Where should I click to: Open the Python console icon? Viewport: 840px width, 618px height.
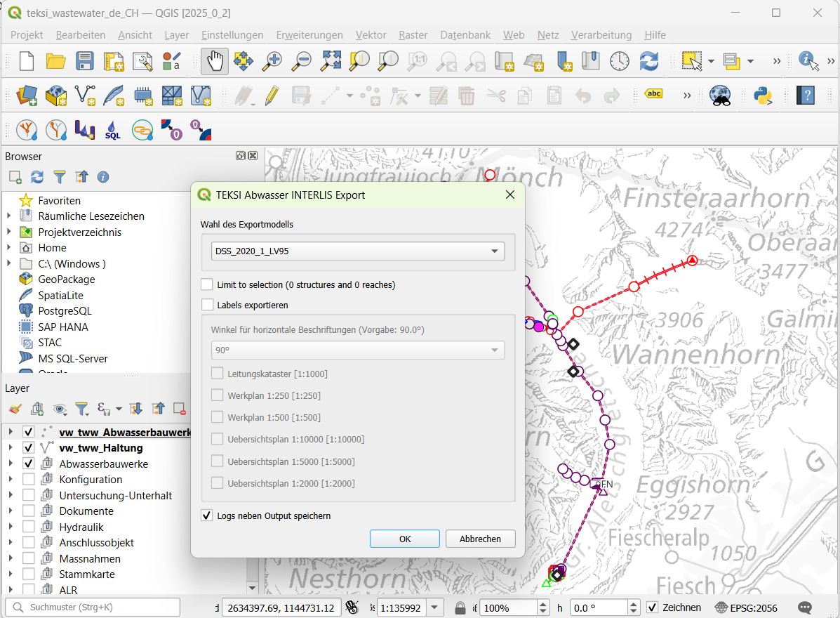point(763,96)
